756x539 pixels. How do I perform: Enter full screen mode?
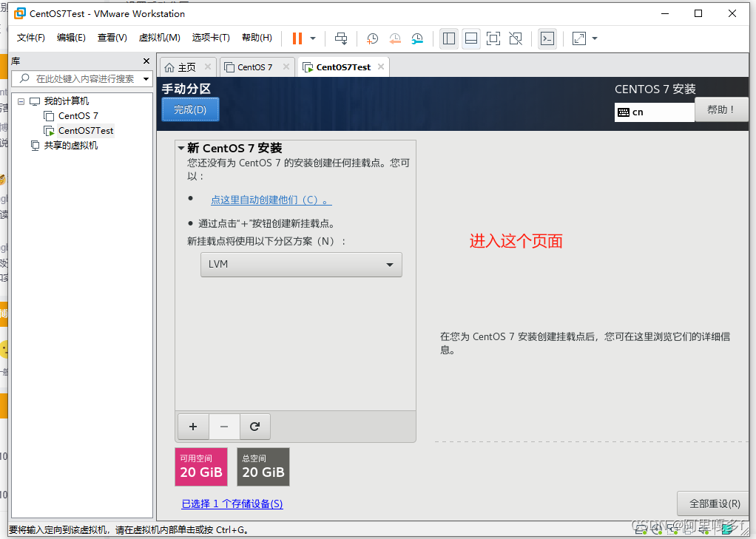(493, 38)
